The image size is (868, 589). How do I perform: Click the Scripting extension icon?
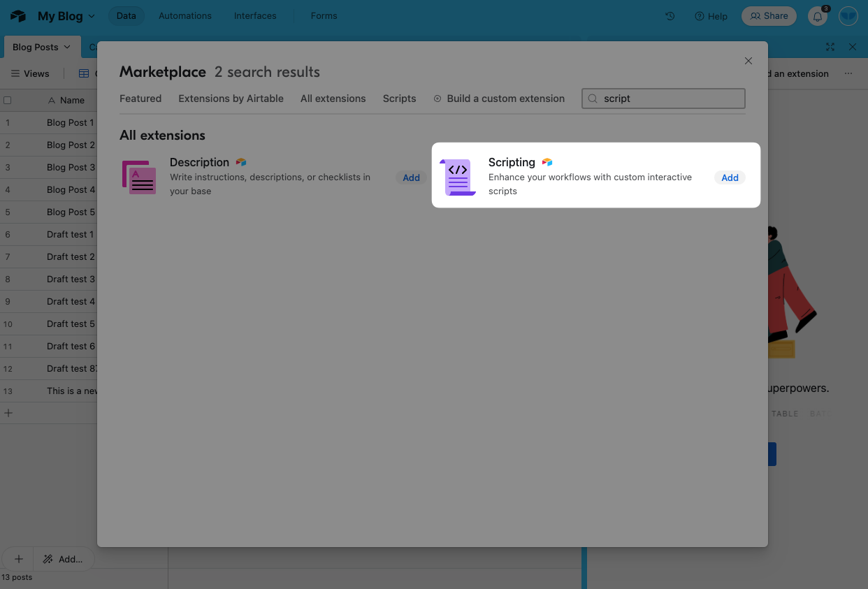point(458,177)
